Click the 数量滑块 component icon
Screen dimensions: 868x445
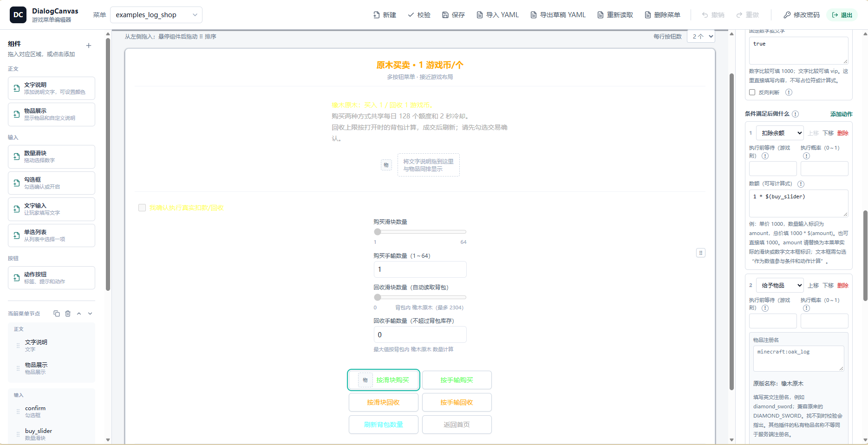pos(17,157)
